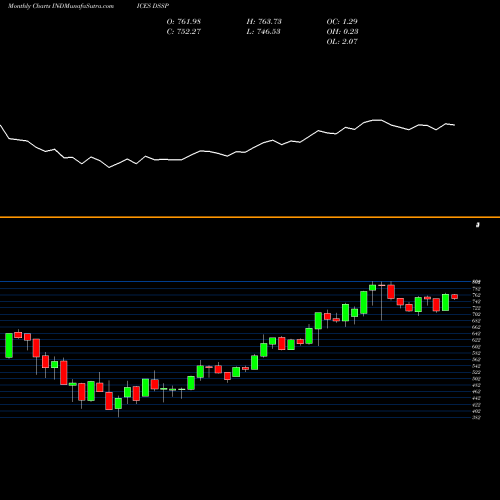Click the 702 price axis label
The height and width of the screenshot is (500, 500).
476,314
